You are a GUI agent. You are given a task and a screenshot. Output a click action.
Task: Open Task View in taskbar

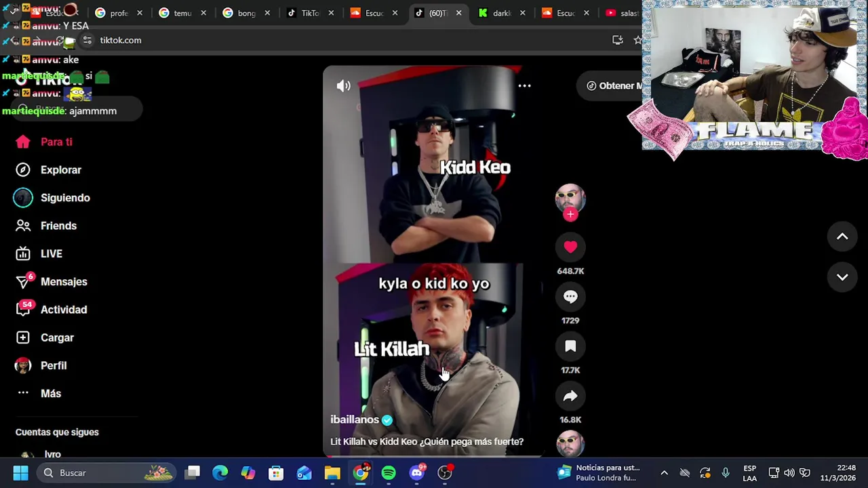[x=193, y=472]
